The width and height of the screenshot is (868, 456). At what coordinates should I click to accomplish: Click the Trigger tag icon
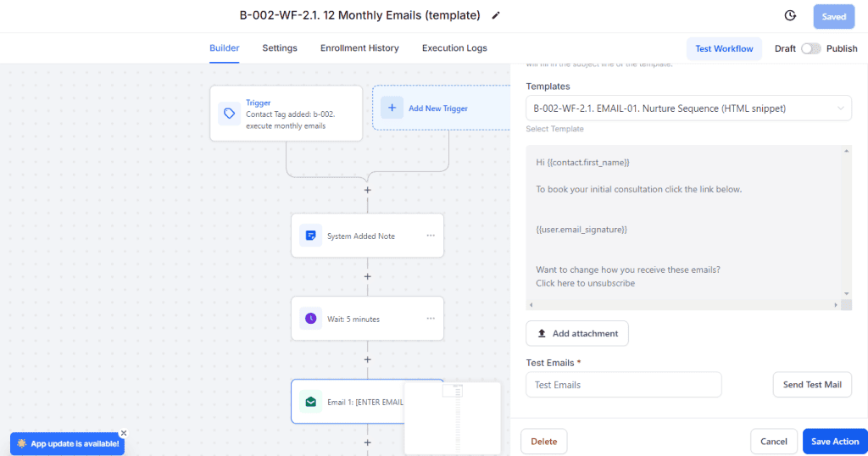tap(229, 114)
